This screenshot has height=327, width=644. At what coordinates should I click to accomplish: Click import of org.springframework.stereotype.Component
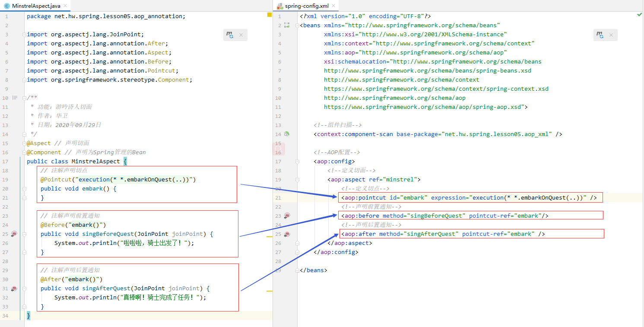click(x=109, y=79)
